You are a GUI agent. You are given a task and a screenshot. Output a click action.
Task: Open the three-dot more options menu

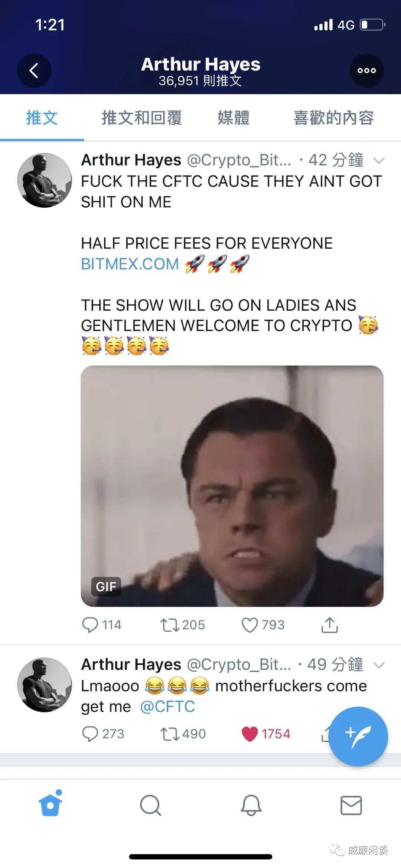click(x=366, y=71)
